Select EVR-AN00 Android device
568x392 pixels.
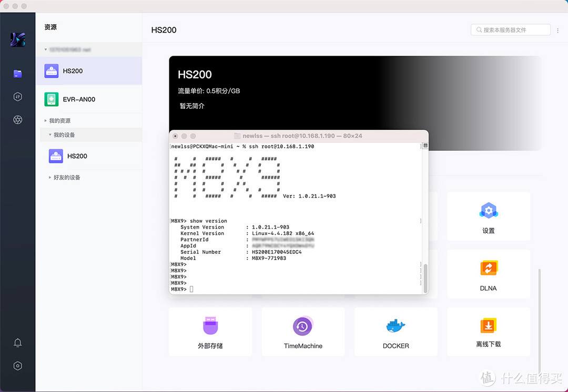tap(89, 99)
